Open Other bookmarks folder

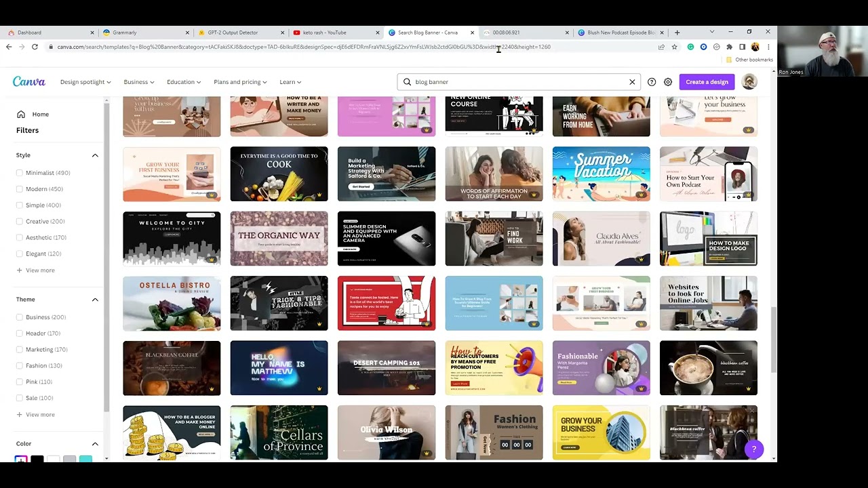click(751, 60)
